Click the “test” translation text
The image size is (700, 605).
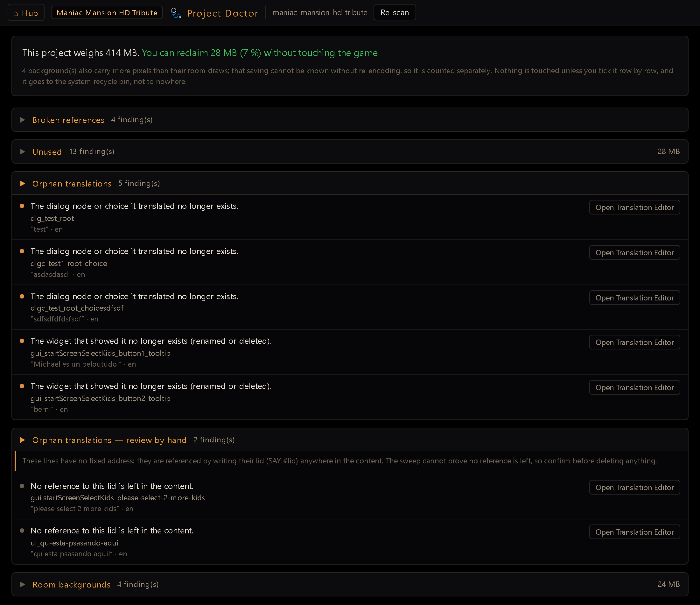(39, 229)
